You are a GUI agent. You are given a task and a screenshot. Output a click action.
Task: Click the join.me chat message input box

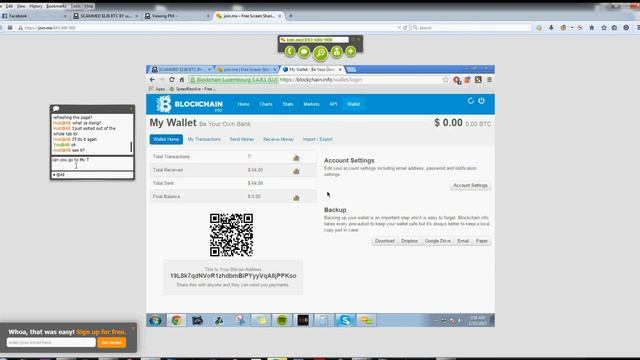click(x=92, y=163)
